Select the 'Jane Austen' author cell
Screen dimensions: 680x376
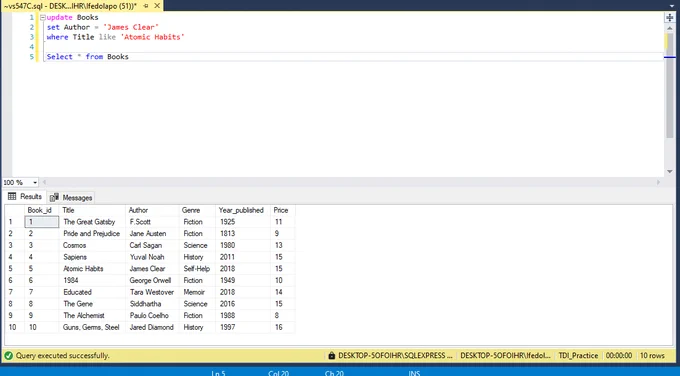(152, 234)
